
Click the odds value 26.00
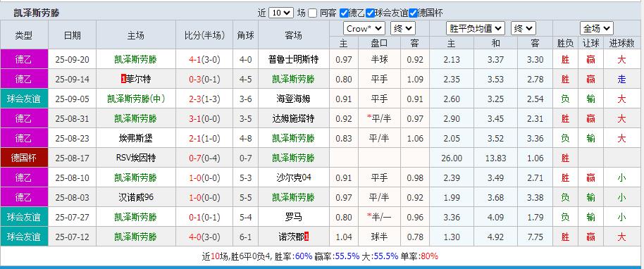[452, 158]
